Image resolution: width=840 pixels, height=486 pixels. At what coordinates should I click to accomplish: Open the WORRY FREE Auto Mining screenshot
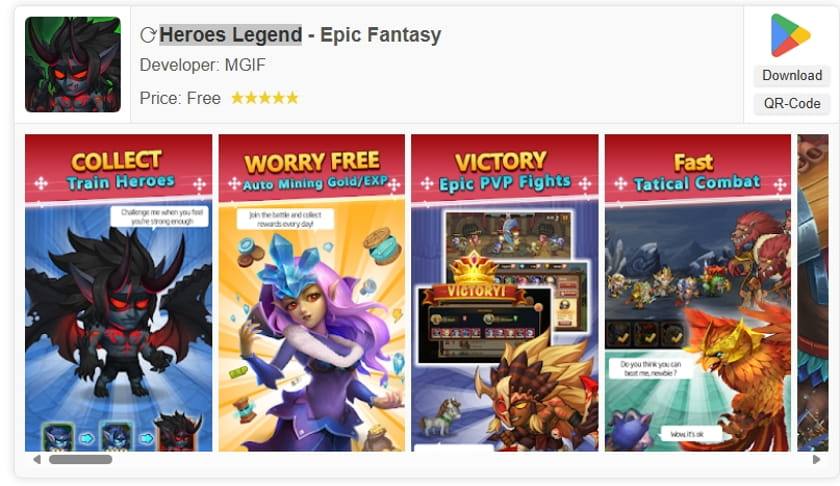311,293
